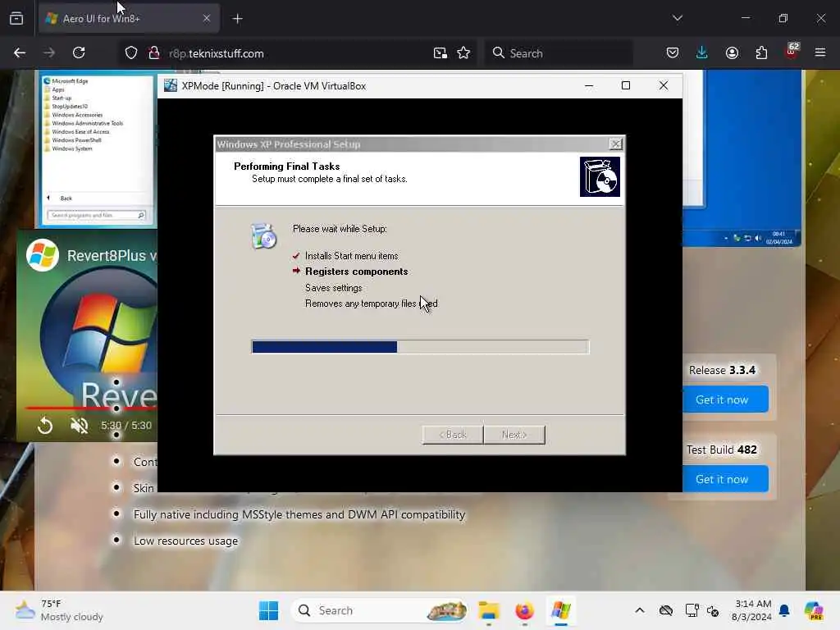Click the setup box icon in dialog header
Screen dimensions: 840x630
pyautogui.click(x=600, y=177)
